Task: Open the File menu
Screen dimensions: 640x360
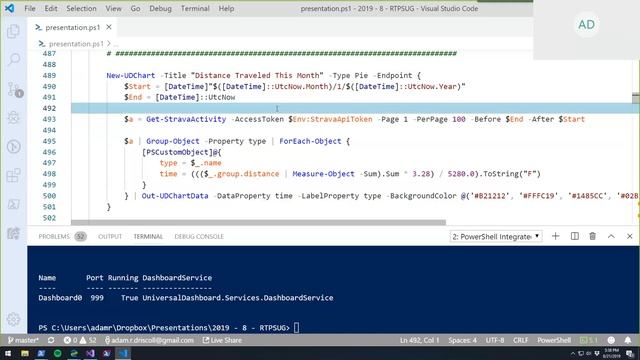Action: point(30,8)
